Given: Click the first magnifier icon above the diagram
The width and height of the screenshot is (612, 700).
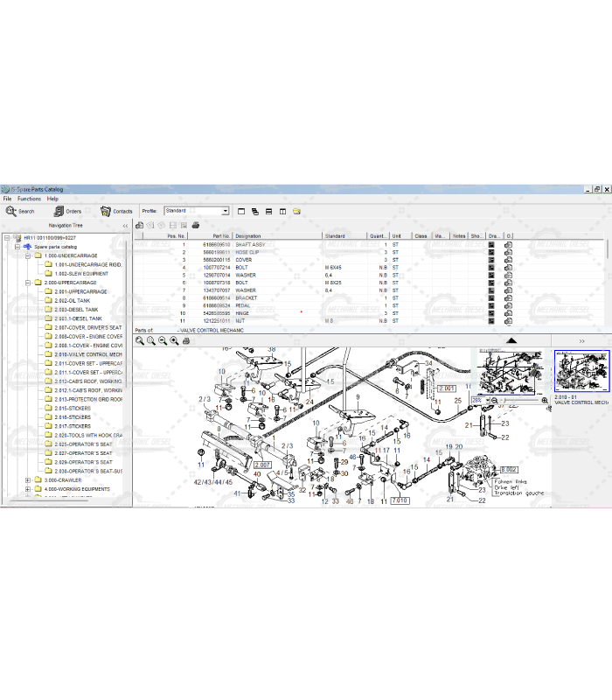Looking at the screenshot, I should pyautogui.click(x=140, y=340).
